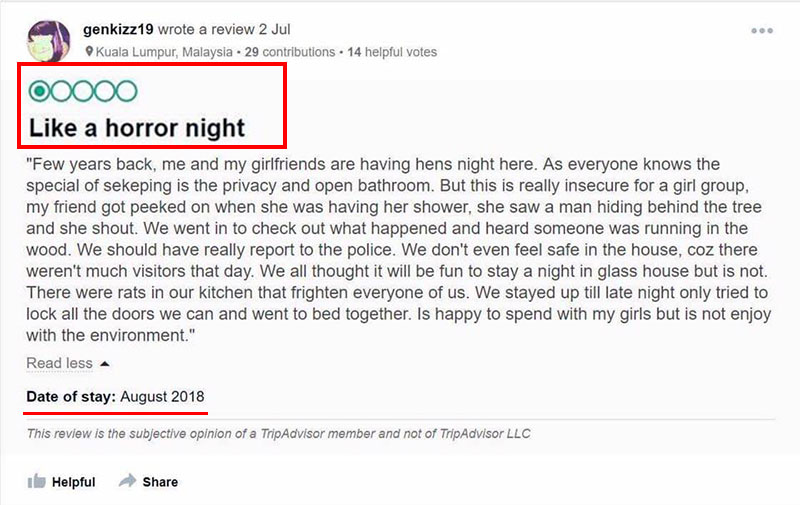Click the location pin icon

[89, 52]
